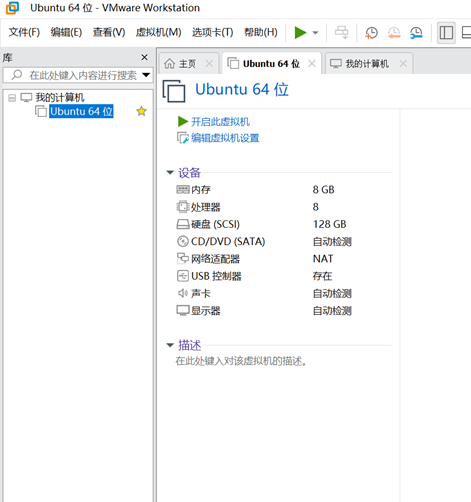
Task: Click the send Ctrl+Alt+Del toolbar icon
Action: (x=342, y=32)
